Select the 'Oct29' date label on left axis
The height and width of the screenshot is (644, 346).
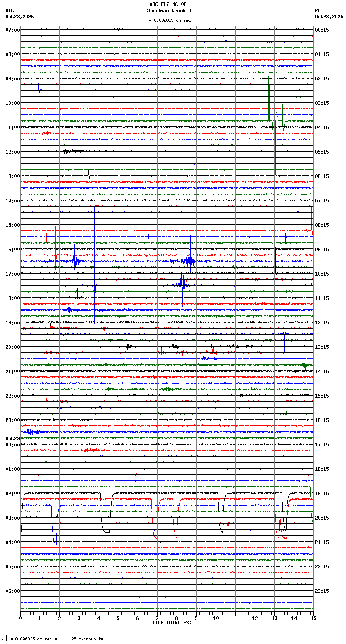point(13,439)
